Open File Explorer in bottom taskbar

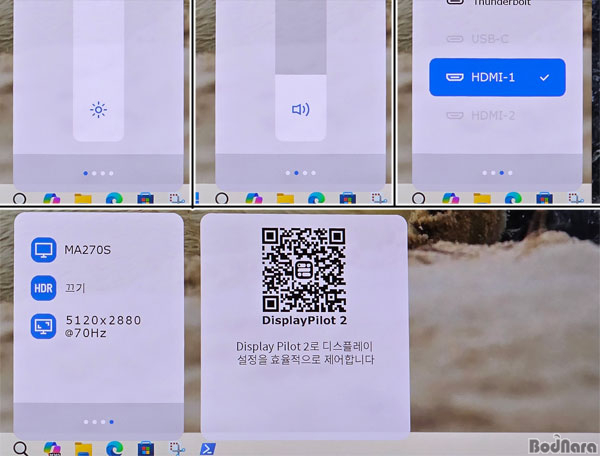click(83, 449)
